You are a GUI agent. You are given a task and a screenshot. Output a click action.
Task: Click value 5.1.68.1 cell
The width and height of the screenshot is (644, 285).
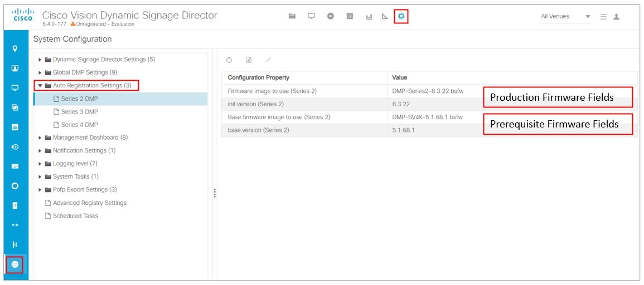pos(403,130)
